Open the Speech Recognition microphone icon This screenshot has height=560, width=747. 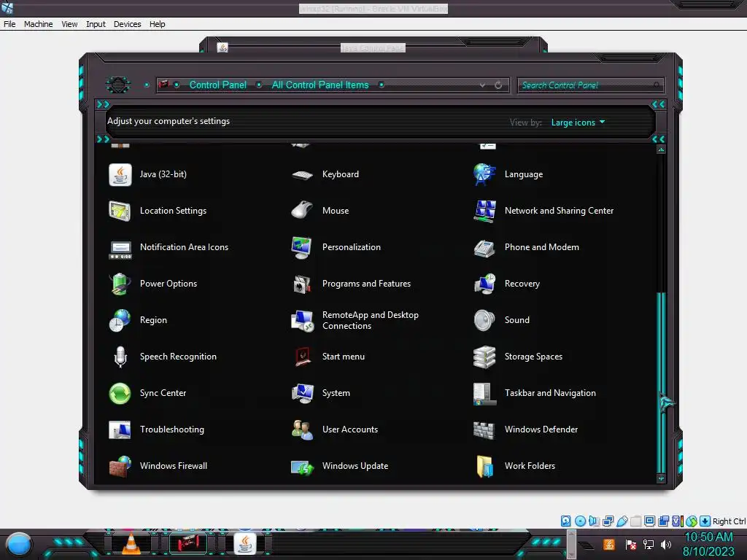tap(120, 357)
